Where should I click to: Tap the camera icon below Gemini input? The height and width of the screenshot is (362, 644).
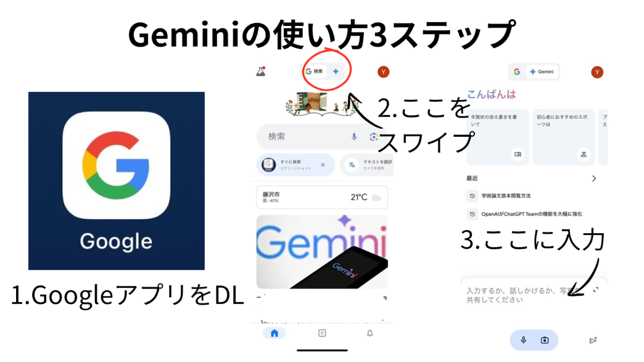(545, 341)
